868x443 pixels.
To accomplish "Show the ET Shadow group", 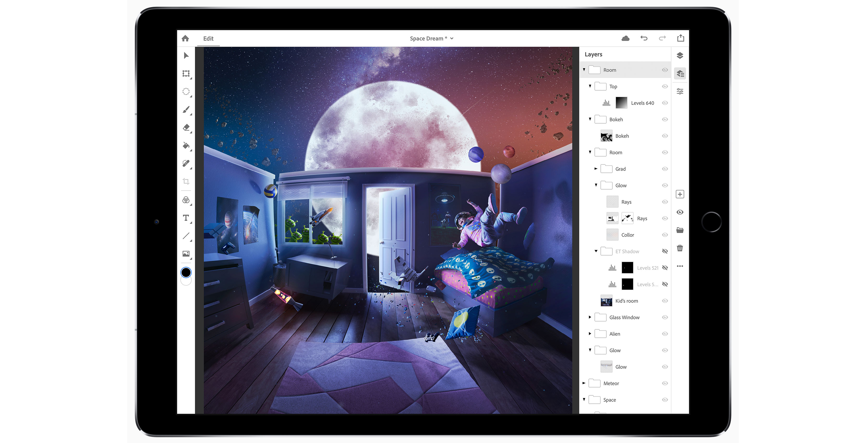I will [665, 251].
